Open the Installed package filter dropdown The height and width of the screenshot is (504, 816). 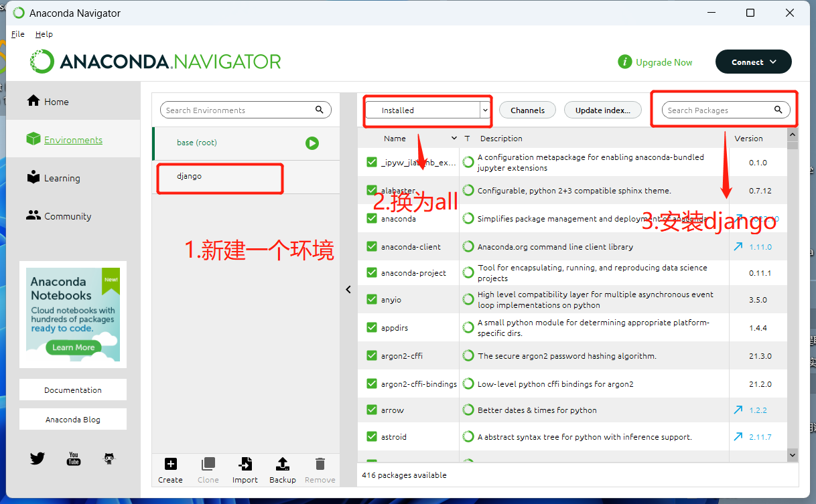pyautogui.click(x=428, y=110)
